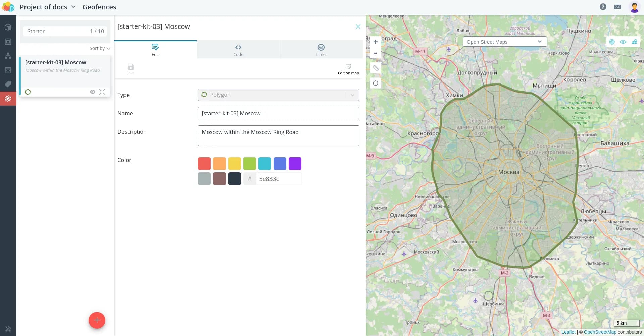Toggle the eye visibility button on map

623,42
